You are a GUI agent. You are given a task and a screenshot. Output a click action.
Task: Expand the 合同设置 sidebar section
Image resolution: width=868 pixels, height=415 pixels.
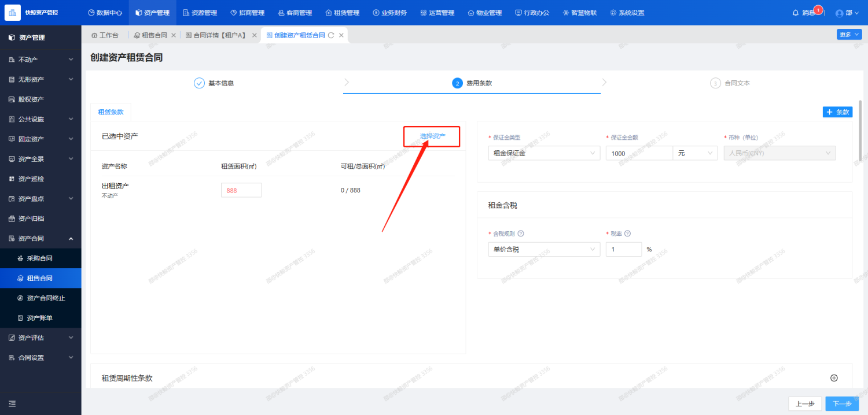click(41, 358)
